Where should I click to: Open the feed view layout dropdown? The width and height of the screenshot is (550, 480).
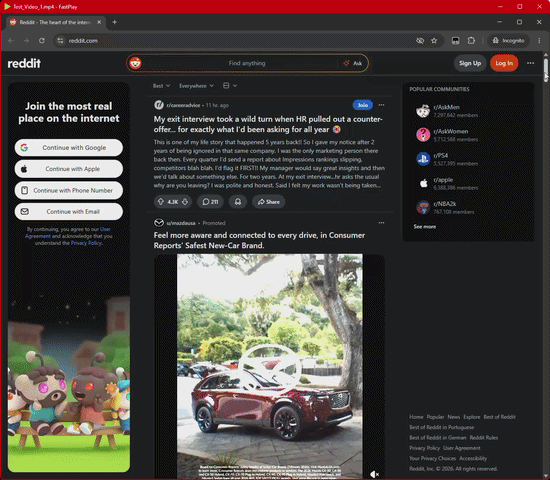(x=230, y=86)
